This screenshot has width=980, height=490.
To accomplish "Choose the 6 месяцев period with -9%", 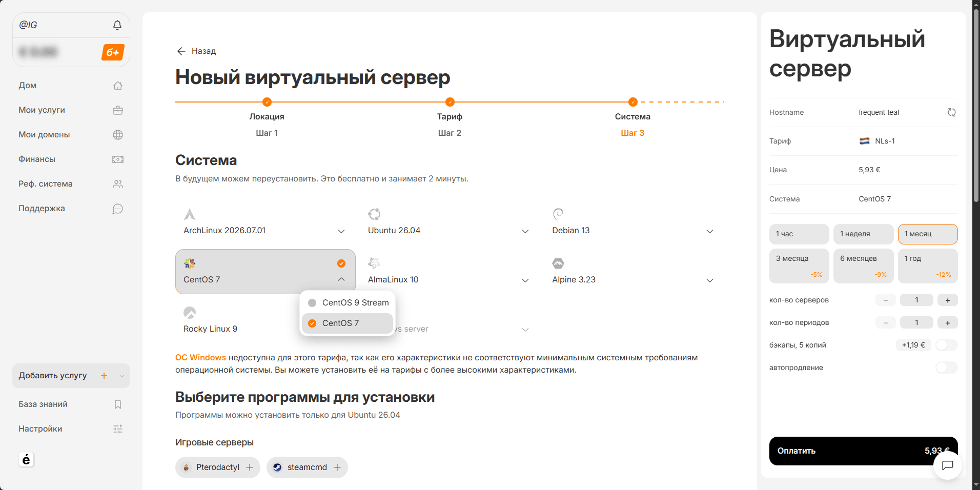I will pos(864,266).
